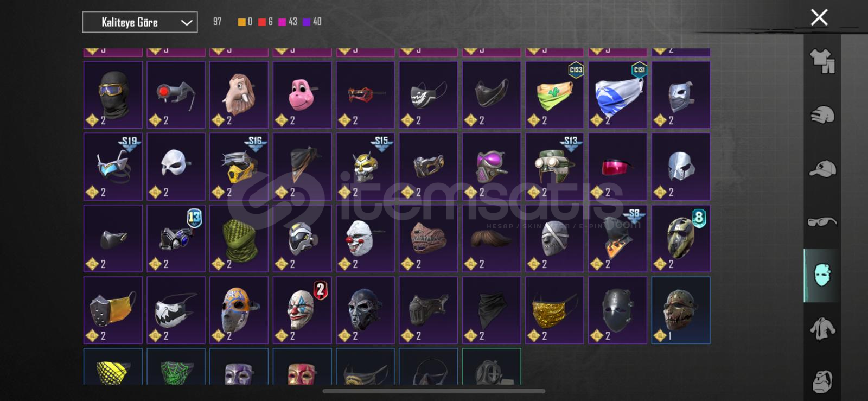Open the jacket category in sidebar
This screenshot has height=401, width=868.
coord(822,329)
